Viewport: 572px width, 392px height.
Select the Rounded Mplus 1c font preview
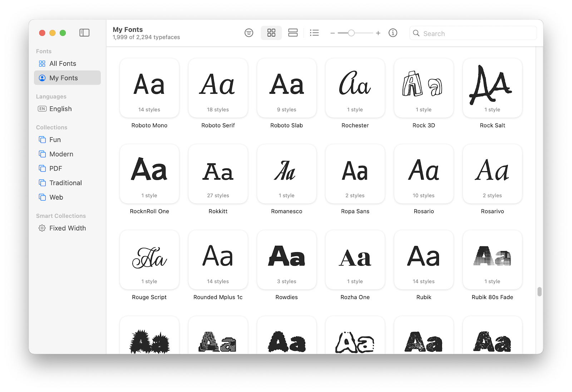(218, 260)
